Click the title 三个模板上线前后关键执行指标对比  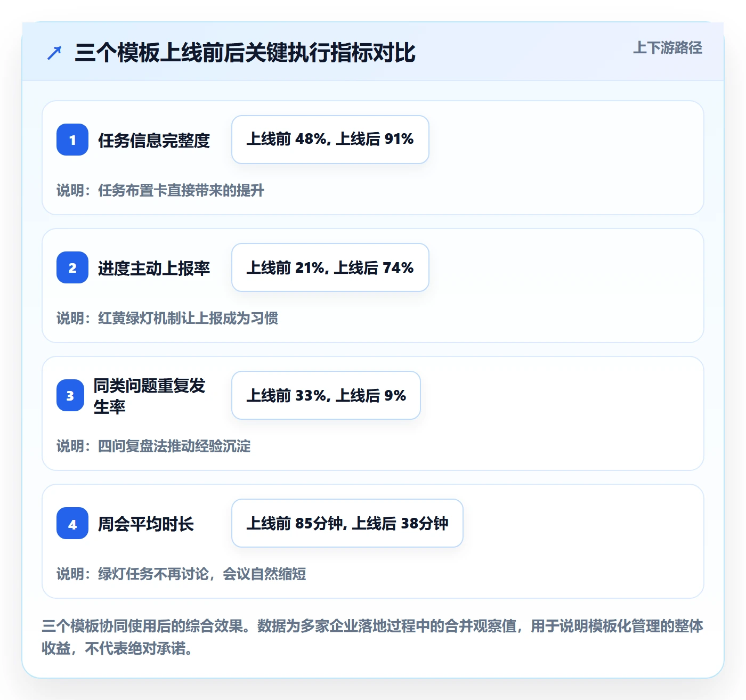[245, 53]
